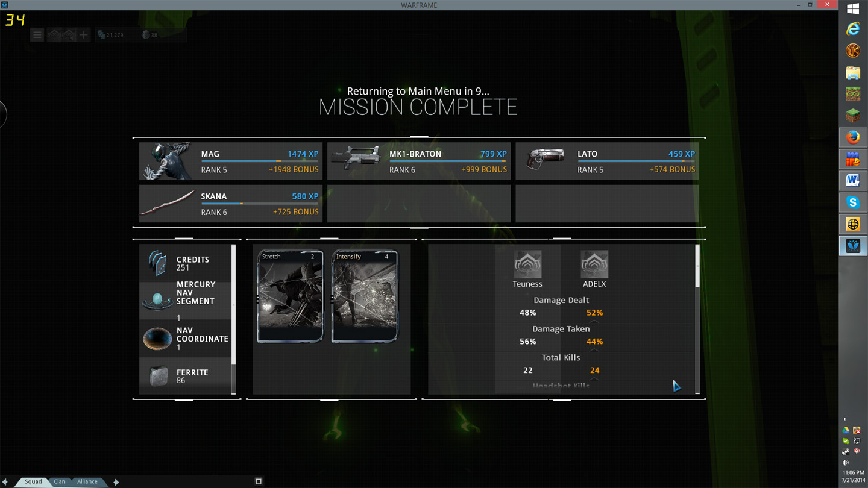Open Firefox from the Windows taskbar
Viewport: 868px width, 488px height.
tap(852, 137)
